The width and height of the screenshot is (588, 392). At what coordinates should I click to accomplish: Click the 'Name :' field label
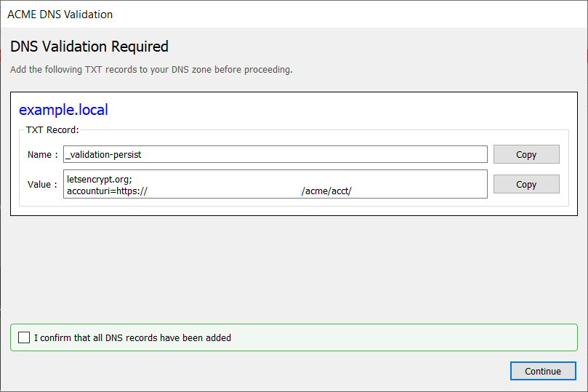coord(42,155)
